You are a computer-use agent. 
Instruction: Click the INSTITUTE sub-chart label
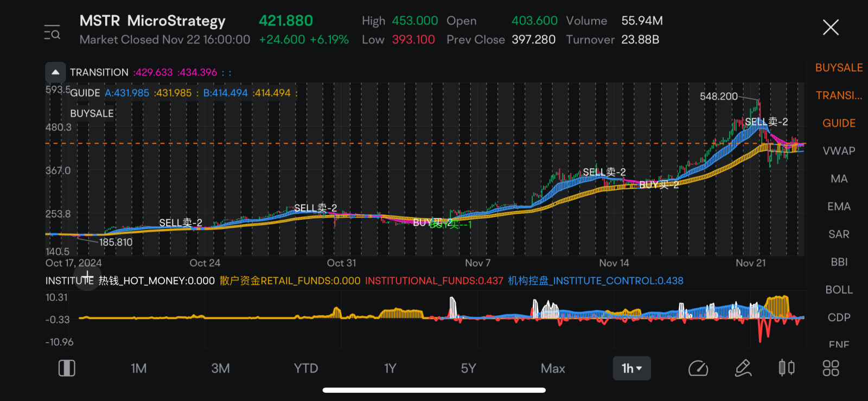pos(69,281)
